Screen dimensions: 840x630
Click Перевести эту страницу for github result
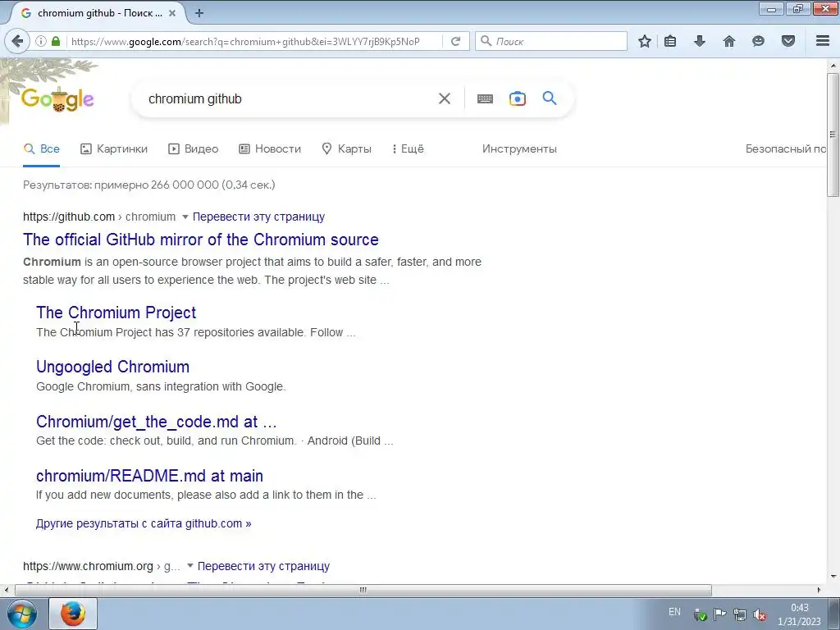click(x=258, y=217)
